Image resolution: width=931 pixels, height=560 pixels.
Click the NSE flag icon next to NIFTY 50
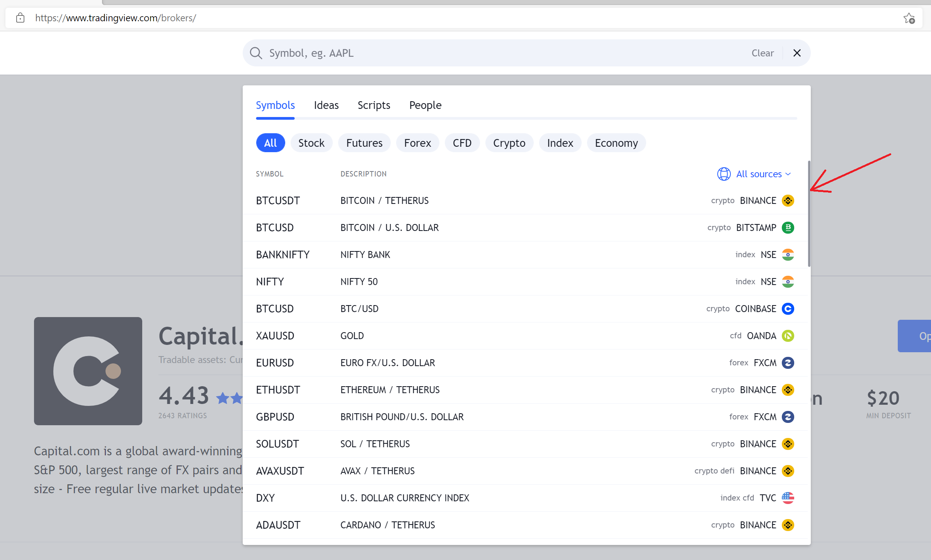[x=788, y=282]
